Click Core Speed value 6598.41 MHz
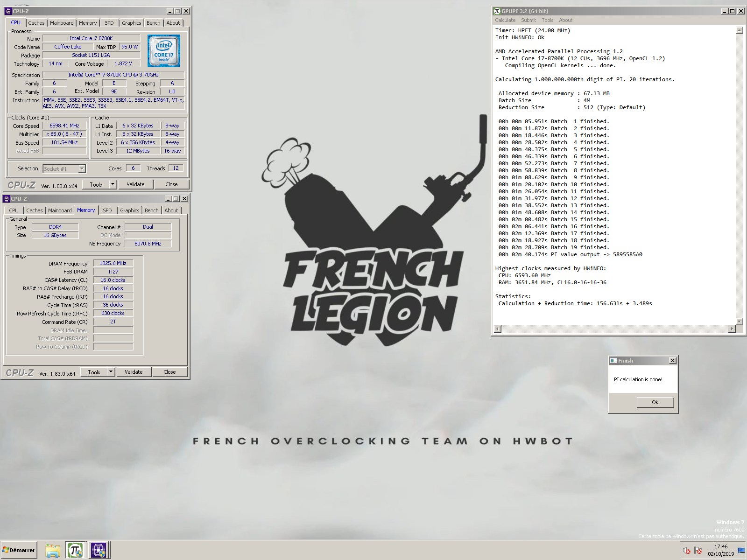 tap(64, 126)
